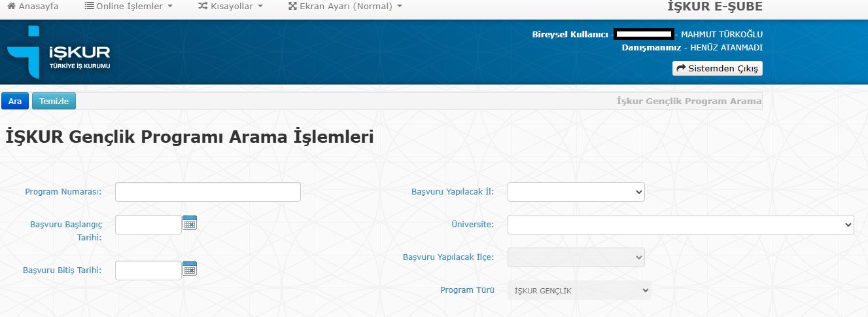
Task: Expand the Üniversite dropdown list
Action: (680, 225)
